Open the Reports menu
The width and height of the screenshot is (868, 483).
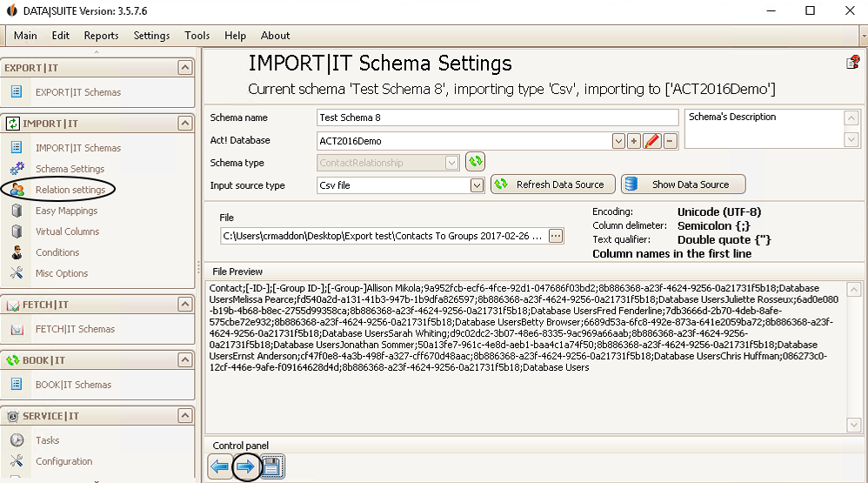[x=101, y=36]
